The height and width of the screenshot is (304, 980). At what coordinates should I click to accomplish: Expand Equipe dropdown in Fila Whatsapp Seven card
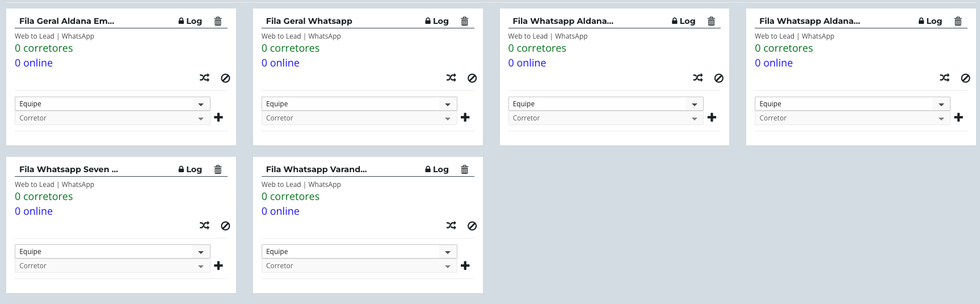[112, 252]
